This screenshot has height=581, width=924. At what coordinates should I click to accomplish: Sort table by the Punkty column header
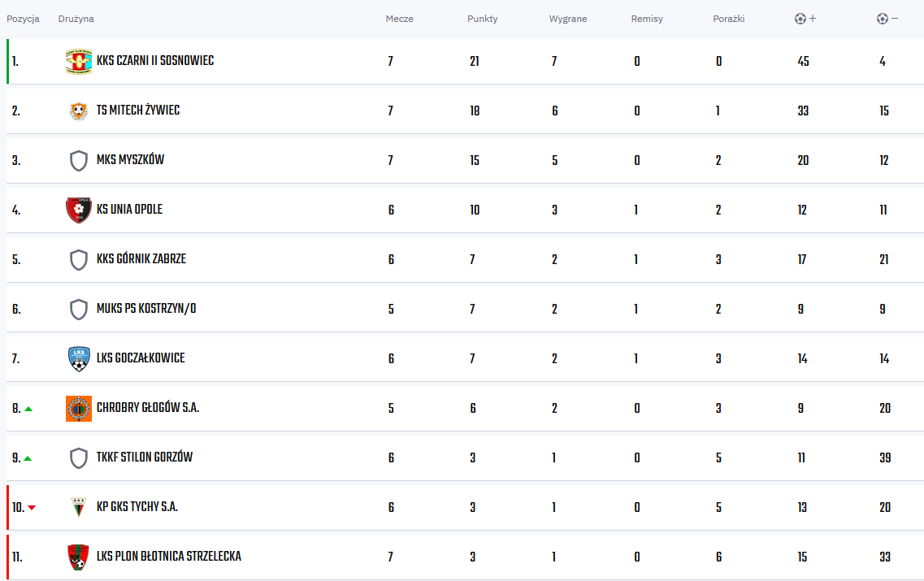[482, 19]
